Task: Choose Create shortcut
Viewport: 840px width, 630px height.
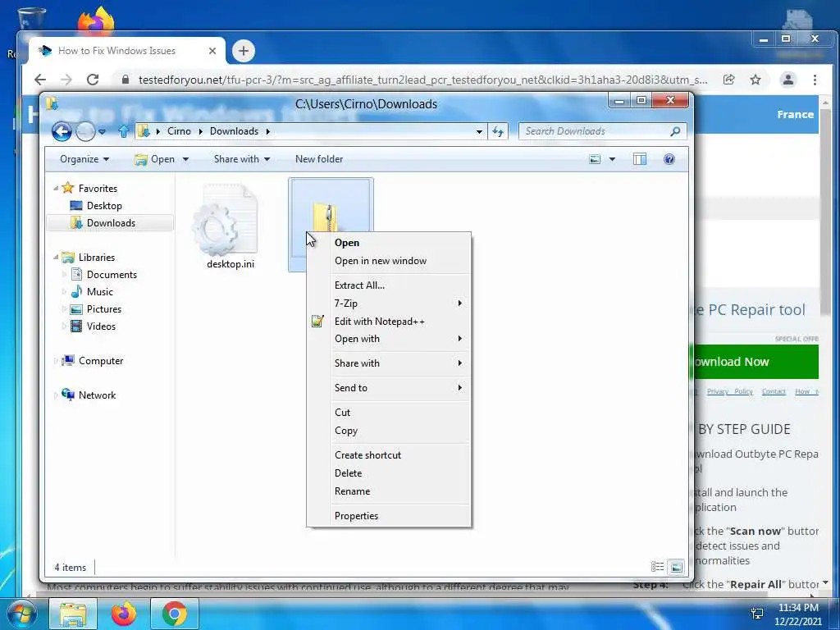Action: point(389,455)
